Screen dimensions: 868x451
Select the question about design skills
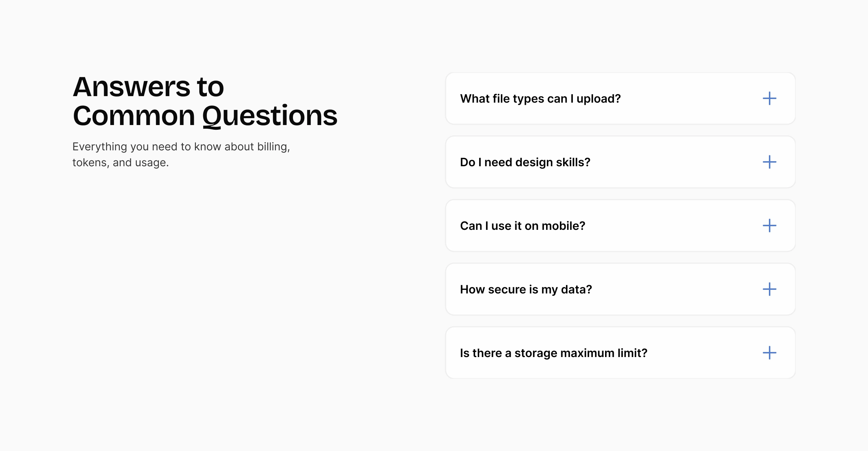click(x=525, y=162)
